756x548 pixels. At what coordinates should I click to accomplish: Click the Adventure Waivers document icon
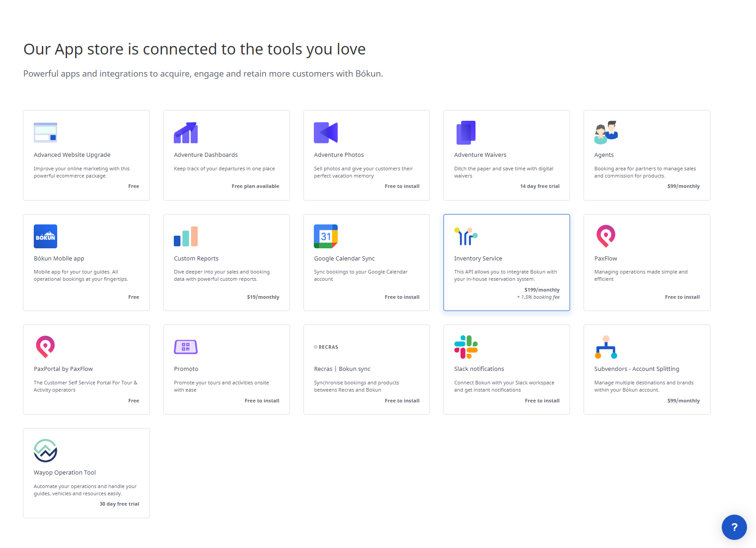click(x=466, y=132)
